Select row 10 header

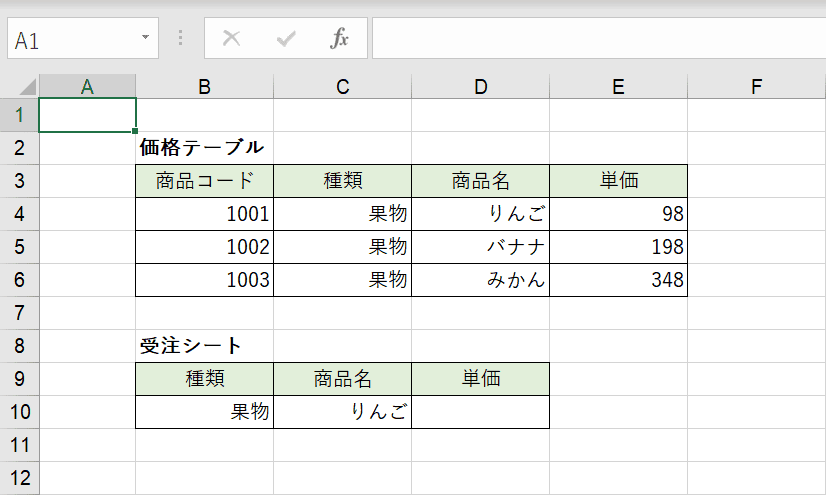click(19, 412)
